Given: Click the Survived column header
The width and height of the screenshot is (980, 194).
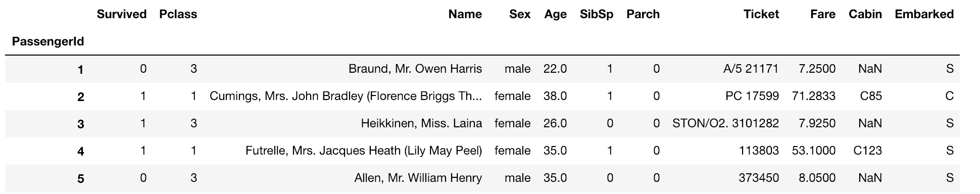Looking at the screenshot, I should coord(122,14).
